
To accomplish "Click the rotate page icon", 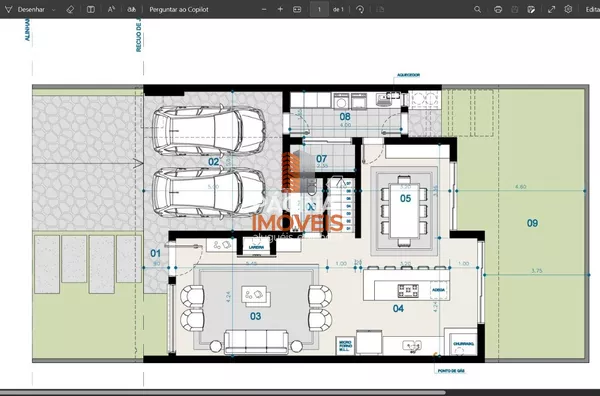I will coord(360,9).
